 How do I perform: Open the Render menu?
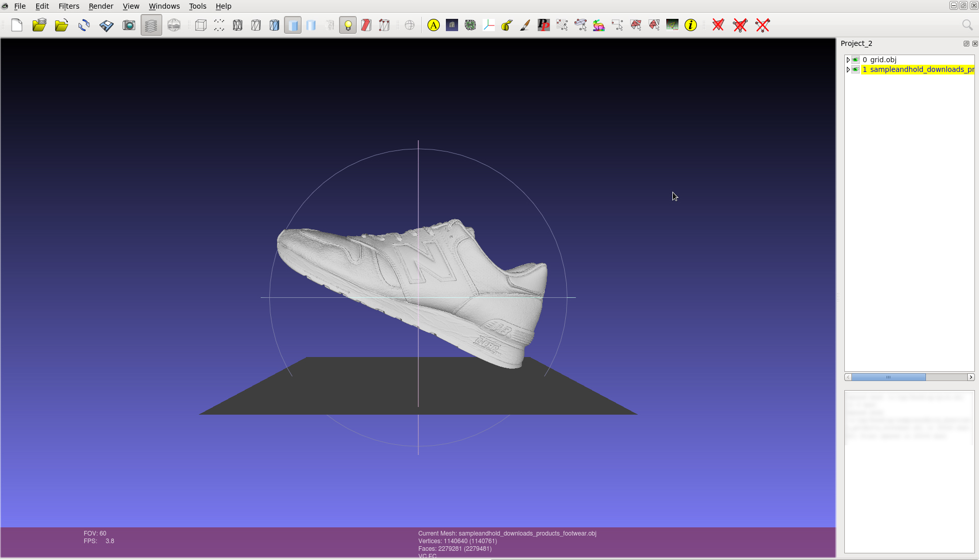tap(101, 6)
